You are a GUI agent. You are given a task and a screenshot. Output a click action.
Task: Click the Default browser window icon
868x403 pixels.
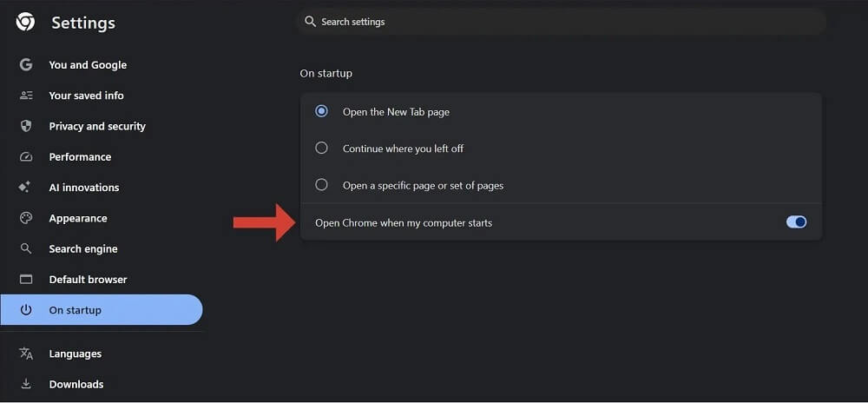(x=26, y=280)
